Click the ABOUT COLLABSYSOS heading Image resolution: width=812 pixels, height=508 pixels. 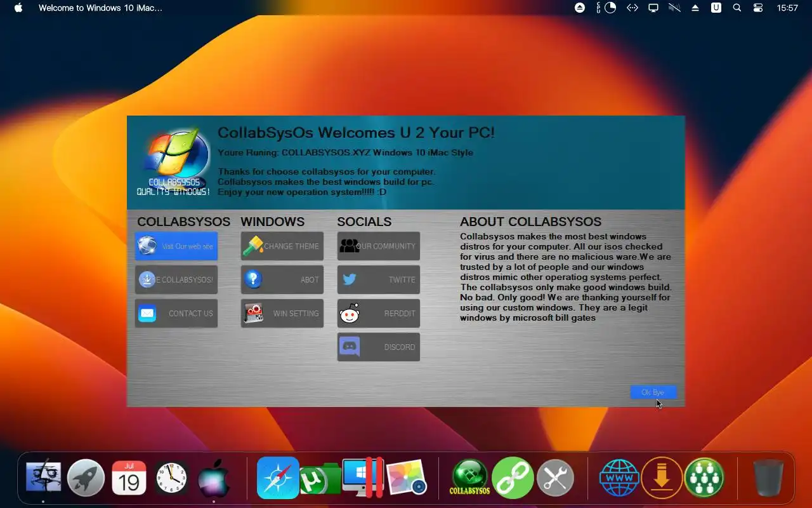[x=530, y=222]
